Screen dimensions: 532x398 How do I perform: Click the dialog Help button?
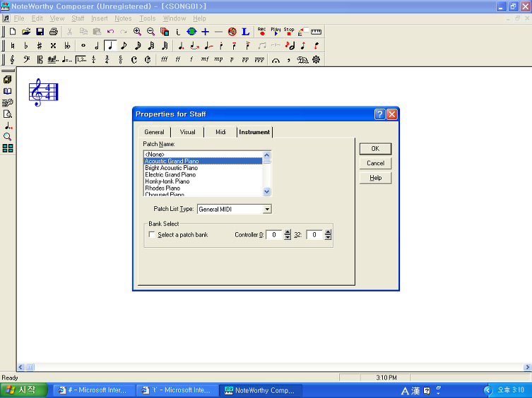pyautogui.click(x=375, y=178)
